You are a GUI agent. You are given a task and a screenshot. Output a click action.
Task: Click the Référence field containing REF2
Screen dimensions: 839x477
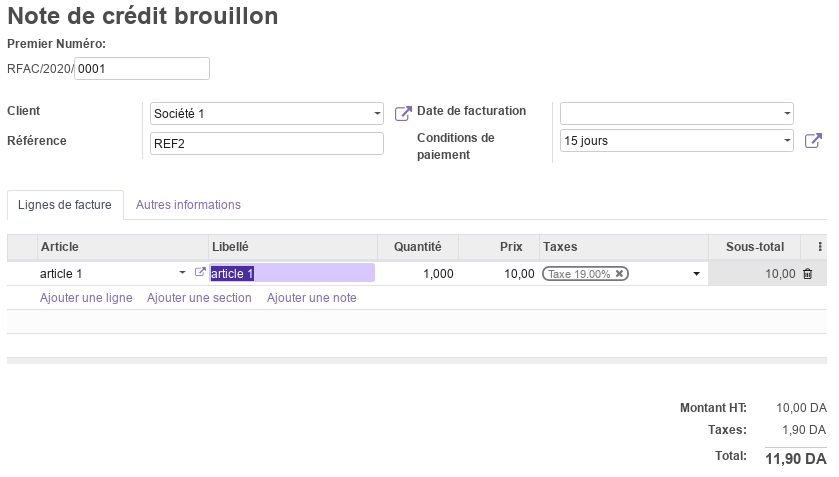click(x=266, y=143)
